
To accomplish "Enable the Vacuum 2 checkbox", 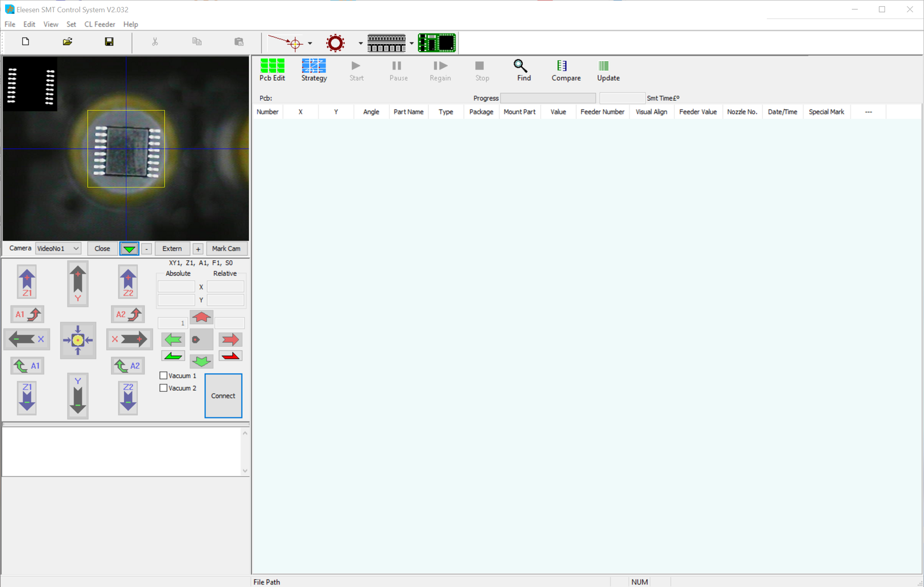I will click(164, 388).
